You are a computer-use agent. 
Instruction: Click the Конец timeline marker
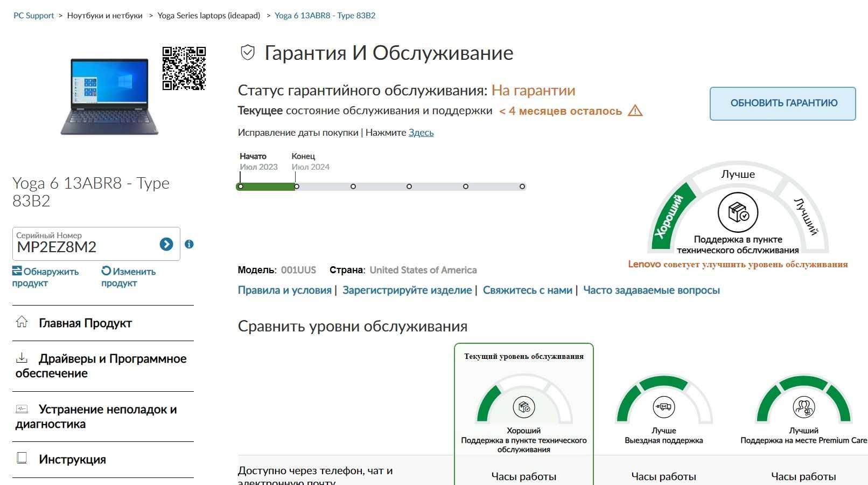pos(297,186)
